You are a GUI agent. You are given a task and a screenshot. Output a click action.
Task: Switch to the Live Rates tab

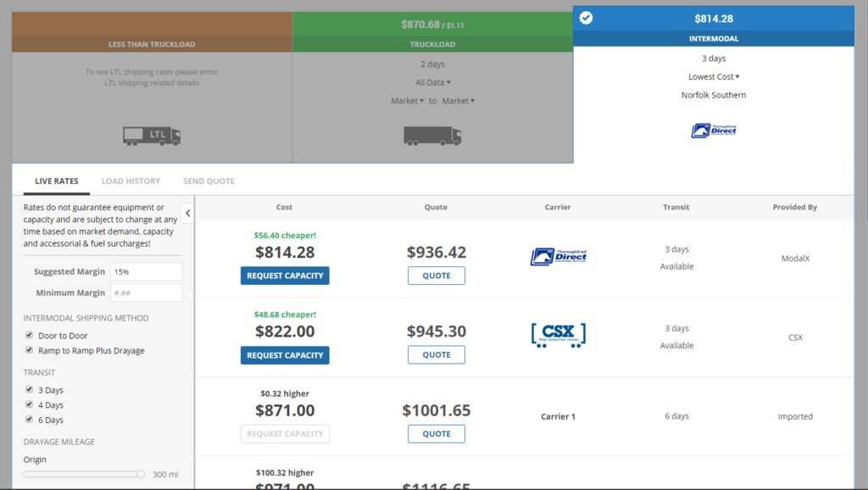pos(57,181)
